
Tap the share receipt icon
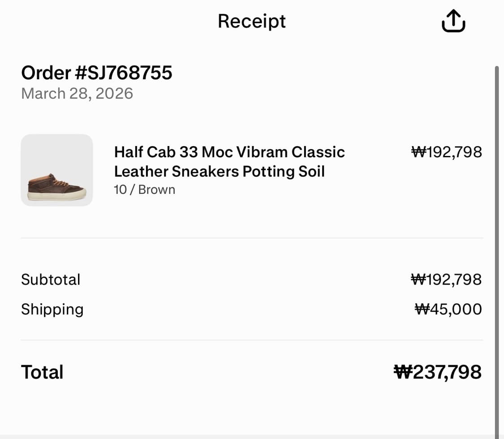453,21
